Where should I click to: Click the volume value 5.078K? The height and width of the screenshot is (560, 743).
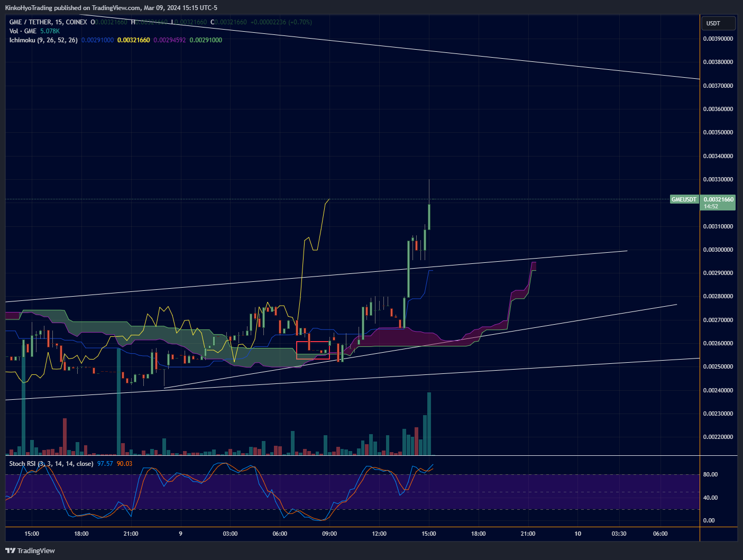point(50,31)
